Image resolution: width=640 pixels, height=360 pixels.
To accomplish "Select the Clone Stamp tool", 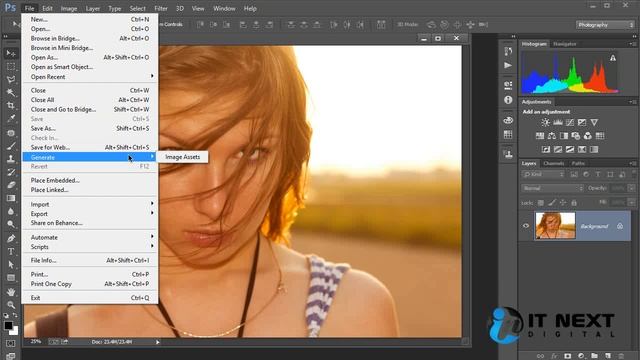I will [11, 159].
